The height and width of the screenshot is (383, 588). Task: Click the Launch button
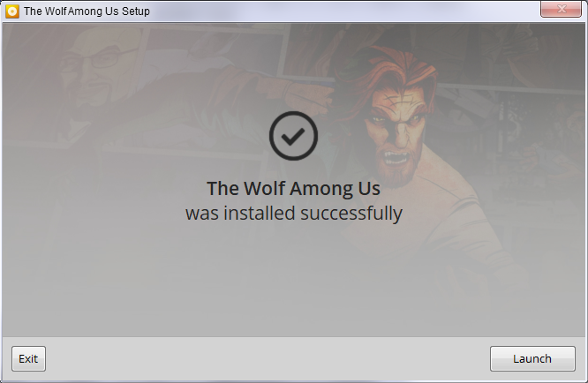tap(532, 358)
